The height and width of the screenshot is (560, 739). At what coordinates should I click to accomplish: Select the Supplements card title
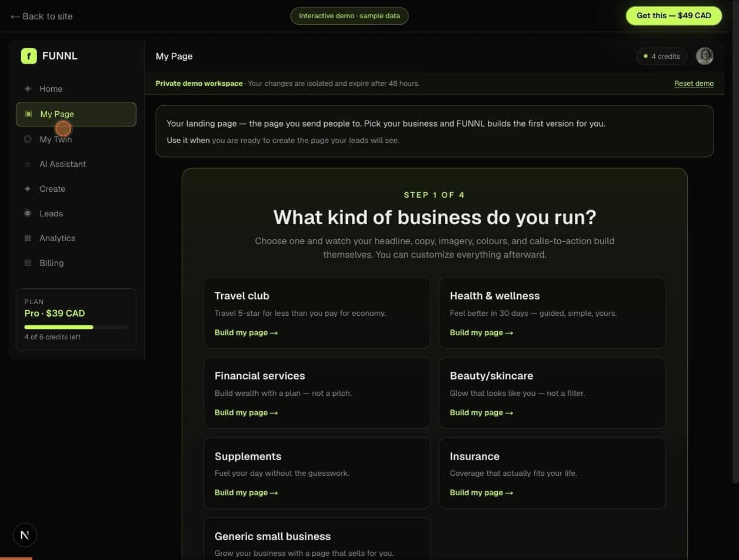[248, 456]
